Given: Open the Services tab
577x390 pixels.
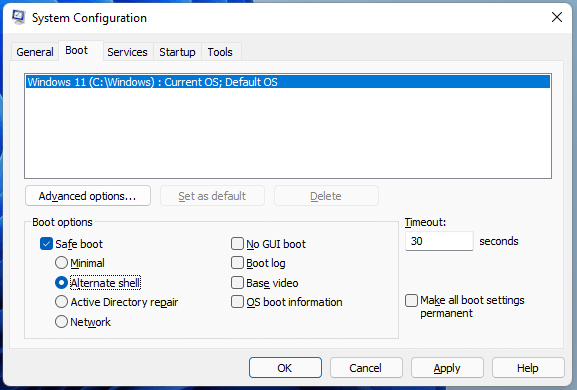Looking at the screenshot, I should [127, 52].
